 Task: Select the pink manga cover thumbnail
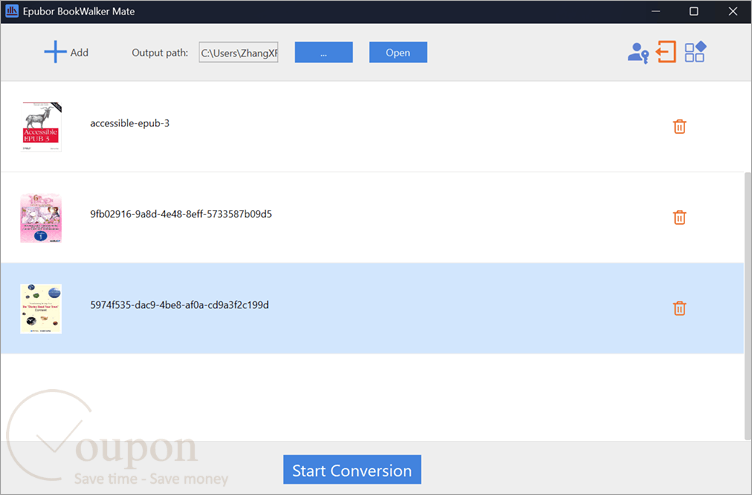click(41, 218)
